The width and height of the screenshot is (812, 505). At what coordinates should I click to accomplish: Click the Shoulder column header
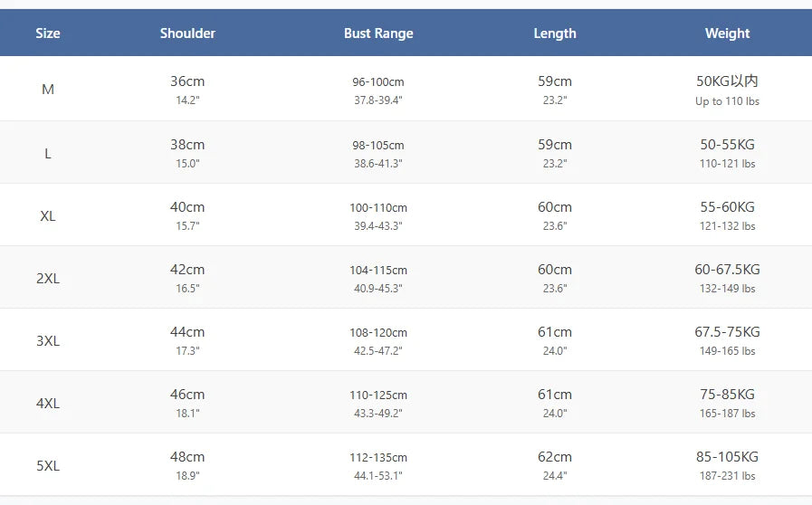(187, 33)
